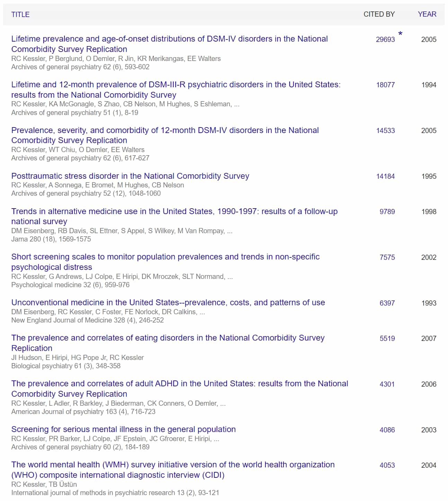
Task: View citations for the 18077 count
Action: pyautogui.click(x=386, y=84)
